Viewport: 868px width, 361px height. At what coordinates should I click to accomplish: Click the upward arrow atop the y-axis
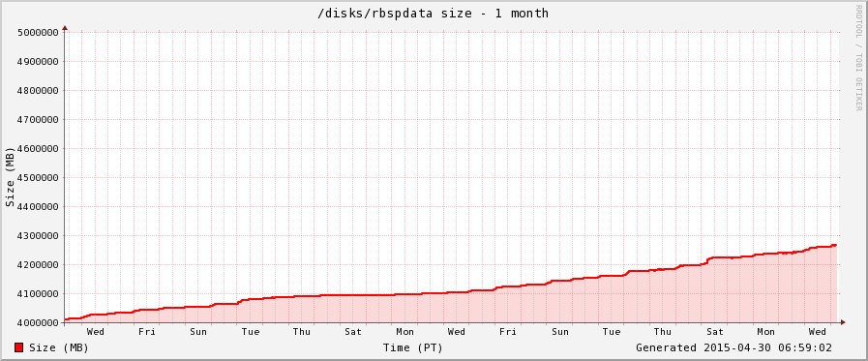click(x=65, y=27)
